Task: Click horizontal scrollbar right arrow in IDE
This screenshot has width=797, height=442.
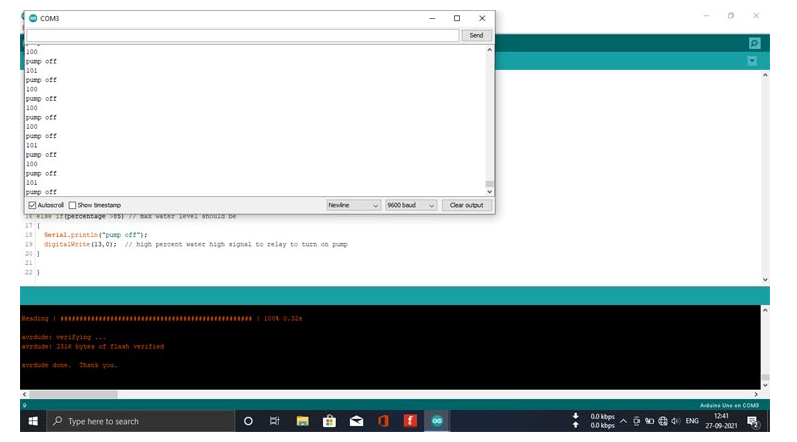Action: [756, 394]
